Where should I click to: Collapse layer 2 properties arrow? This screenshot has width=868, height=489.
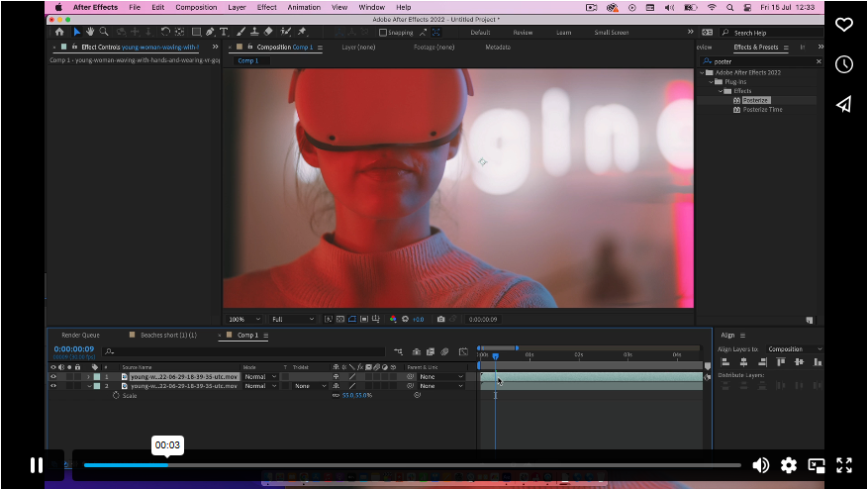pyautogui.click(x=88, y=386)
